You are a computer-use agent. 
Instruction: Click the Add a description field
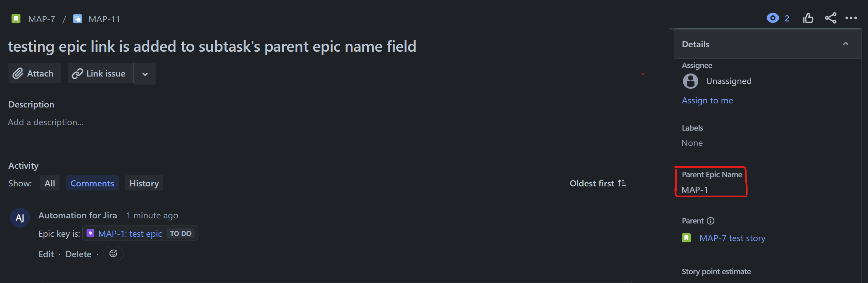tap(45, 122)
